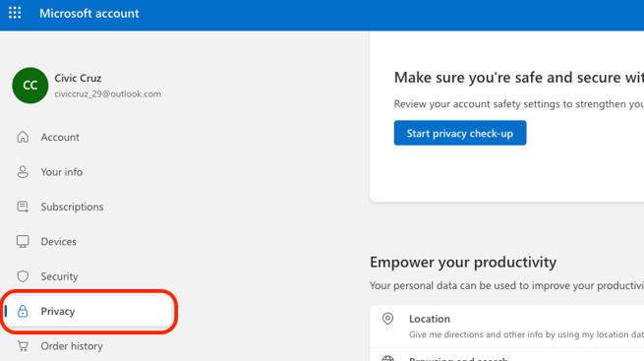Click the Devices monitor icon
Viewport: 644px width, 361px height.
(x=23, y=242)
